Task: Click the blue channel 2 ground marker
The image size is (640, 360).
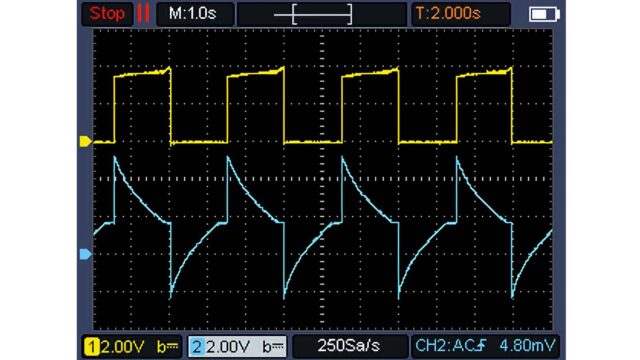Action: point(85,254)
